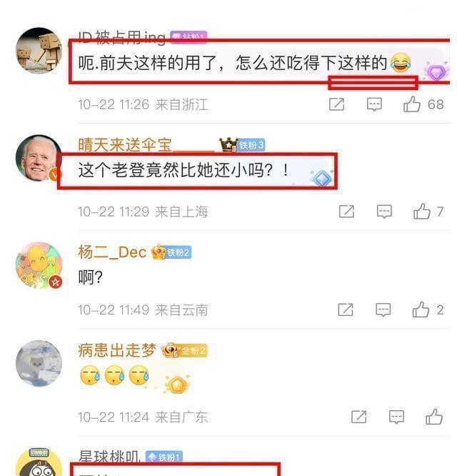Open 星球桃叽's avatar
The height and width of the screenshot is (476, 457).
point(39,462)
